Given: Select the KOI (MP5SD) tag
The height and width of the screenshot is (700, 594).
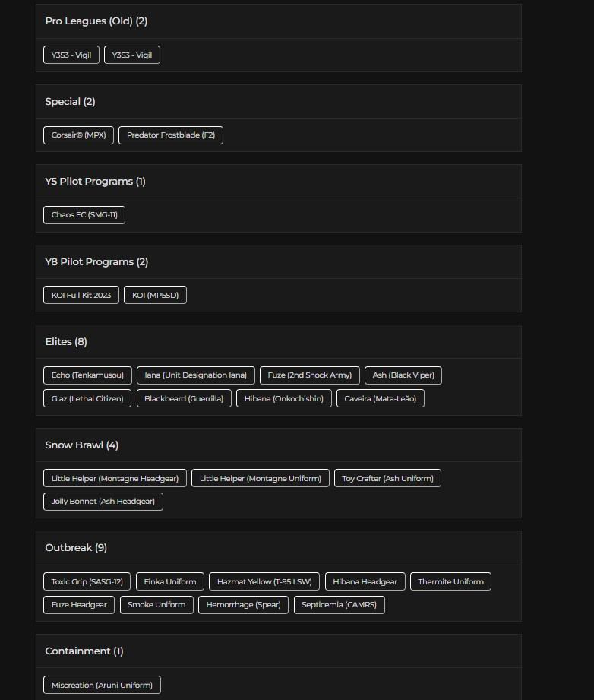Looking at the screenshot, I should coord(155,295).
